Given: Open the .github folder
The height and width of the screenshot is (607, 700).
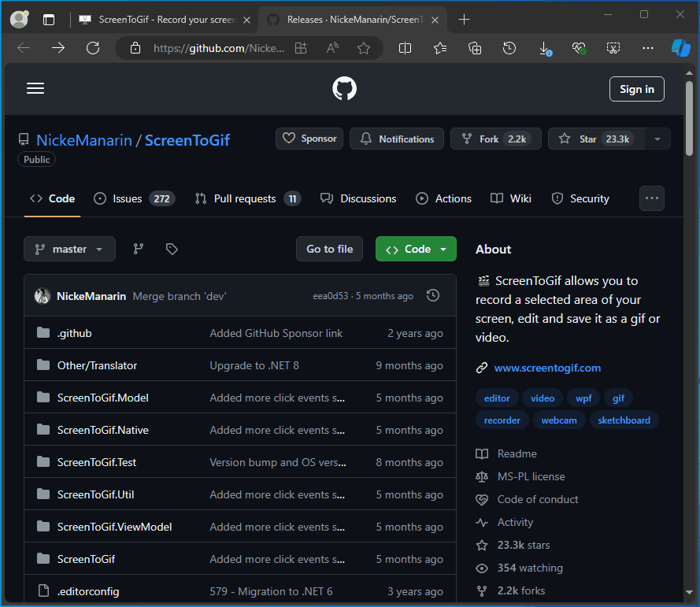Looking at the screenshot, I should point(75,333).
